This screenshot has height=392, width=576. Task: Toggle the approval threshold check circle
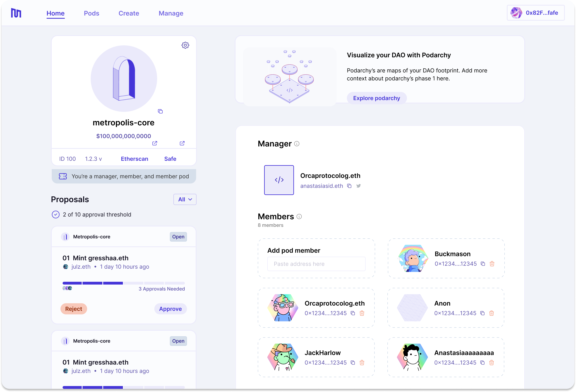click(x=55, y=215)
